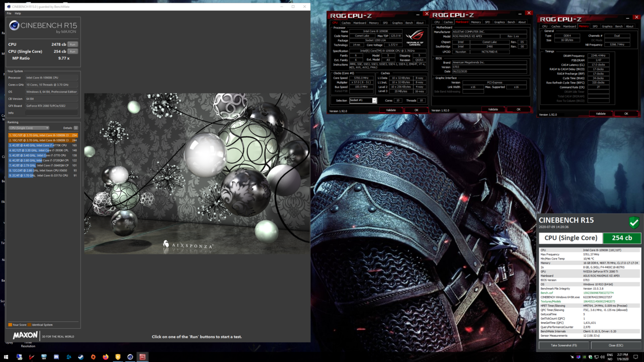Toggle the ranking Details button
644x362 pixels.
pyautogui.click(x=75, y=128)
